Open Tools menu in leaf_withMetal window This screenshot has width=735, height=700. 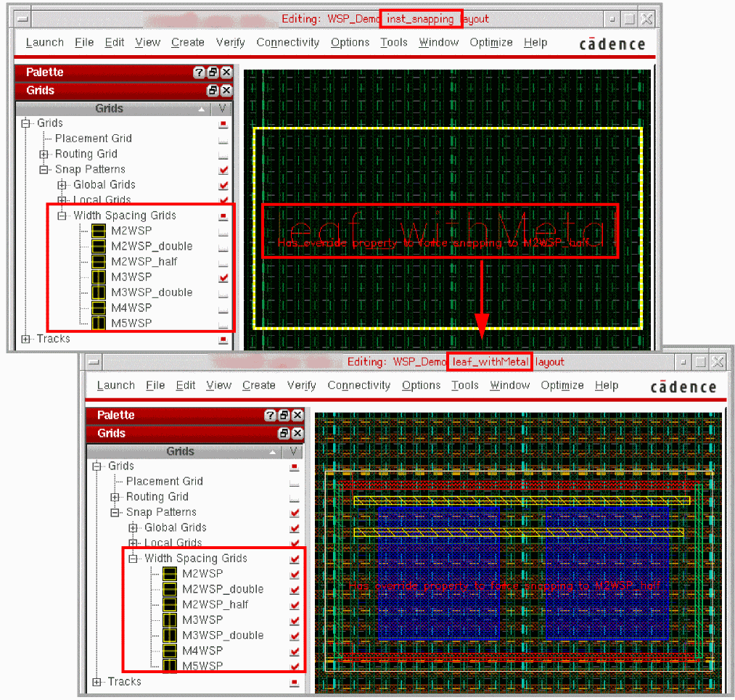tap(465, 385)
